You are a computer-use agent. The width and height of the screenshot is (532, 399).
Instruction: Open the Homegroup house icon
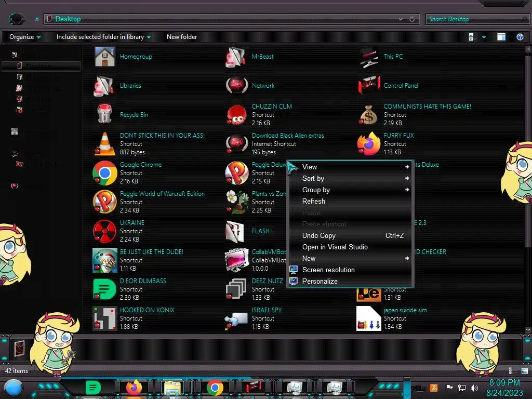pyautogui.click(x=105, y=57)
